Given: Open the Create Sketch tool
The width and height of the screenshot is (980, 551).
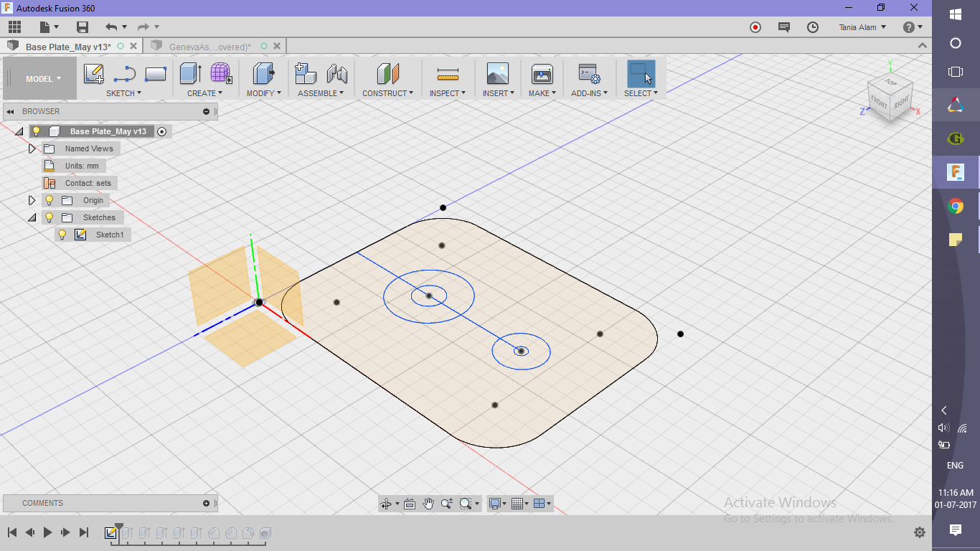Looking at the screenshot, I should coord(93,72).
